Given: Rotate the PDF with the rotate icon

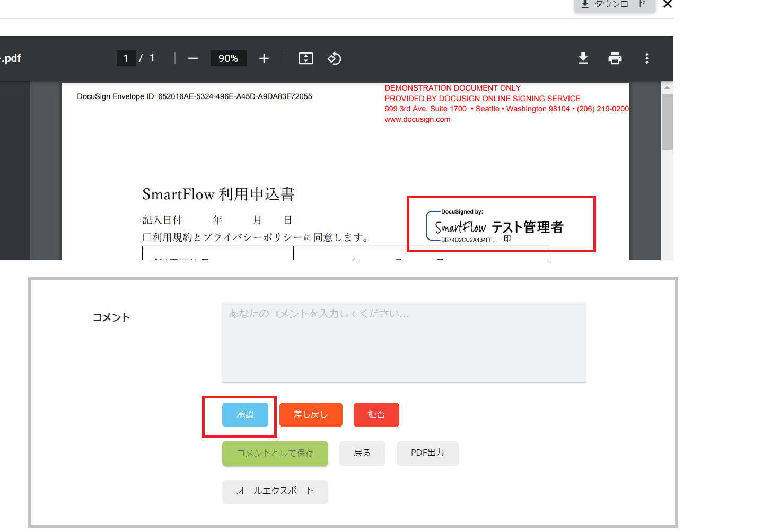Looking at the screenshot, I should pyautogui.click(x=335, y=58).
